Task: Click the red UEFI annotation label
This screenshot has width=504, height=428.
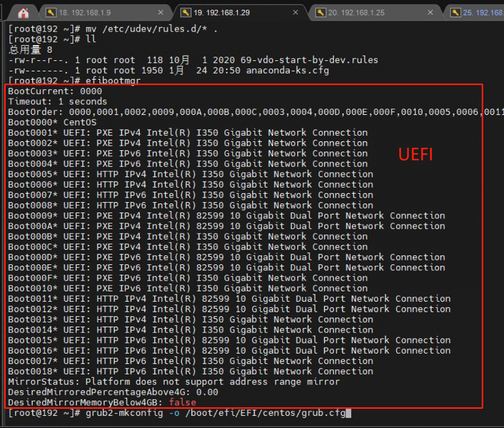Action: 415,154
